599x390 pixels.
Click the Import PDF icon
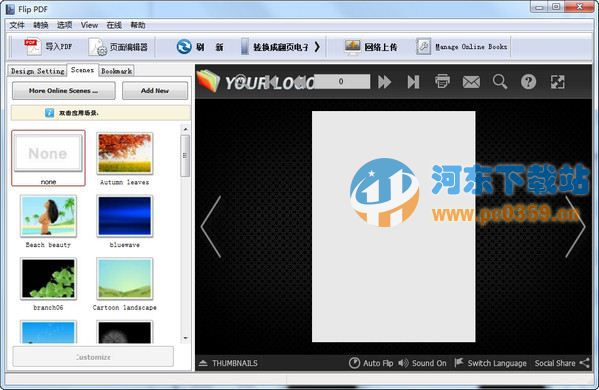pos(32,47)
